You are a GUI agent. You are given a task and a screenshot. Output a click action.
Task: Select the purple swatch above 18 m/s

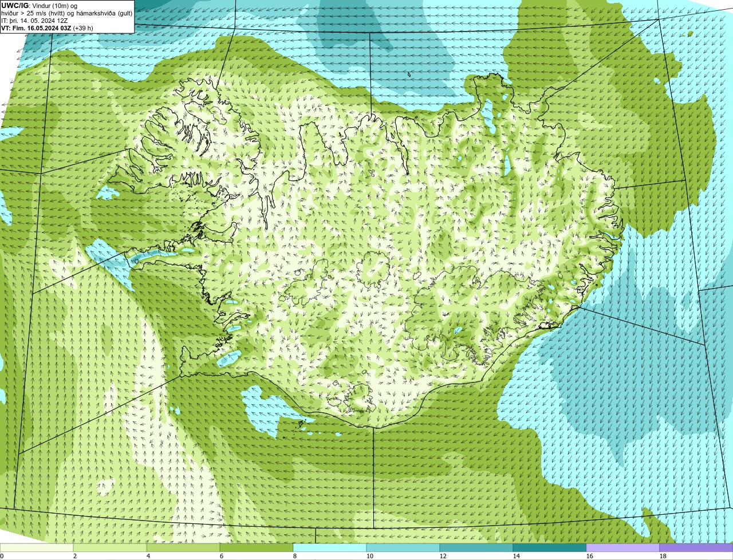[x=696, y=547]
